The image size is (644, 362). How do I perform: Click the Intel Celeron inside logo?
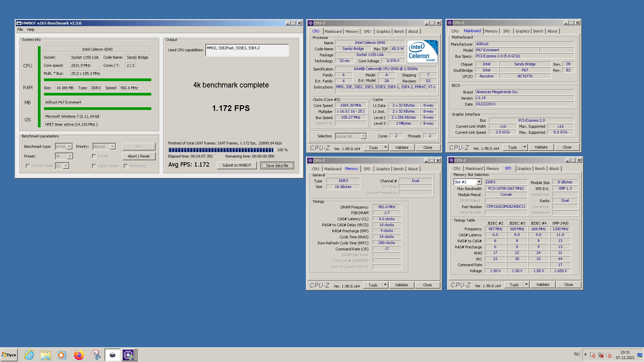[422, 51]
